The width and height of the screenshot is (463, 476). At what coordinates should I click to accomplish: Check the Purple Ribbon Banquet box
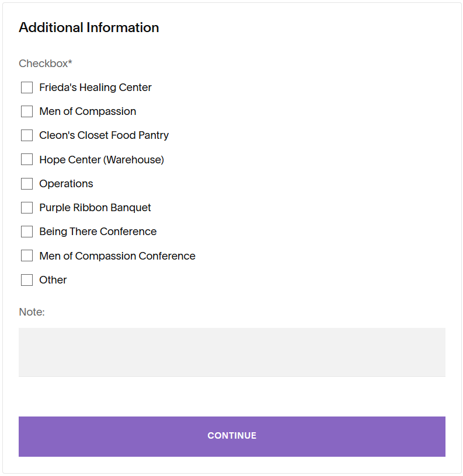tap(27, 208)
